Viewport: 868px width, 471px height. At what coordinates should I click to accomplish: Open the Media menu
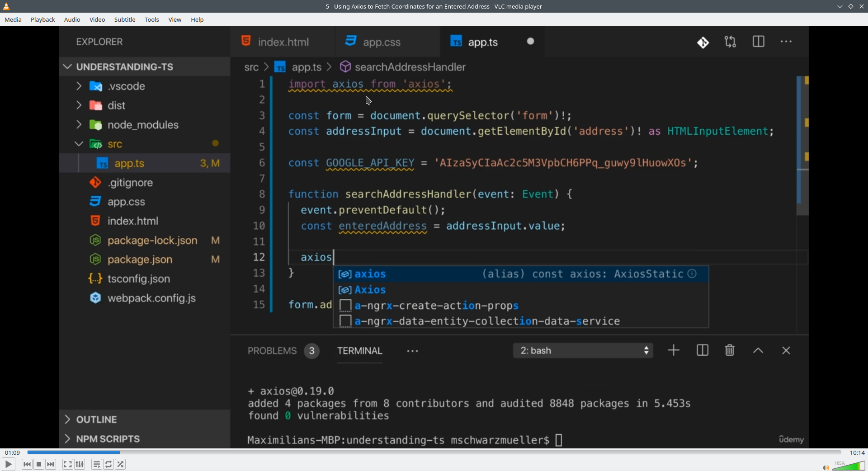coord(13,19)
